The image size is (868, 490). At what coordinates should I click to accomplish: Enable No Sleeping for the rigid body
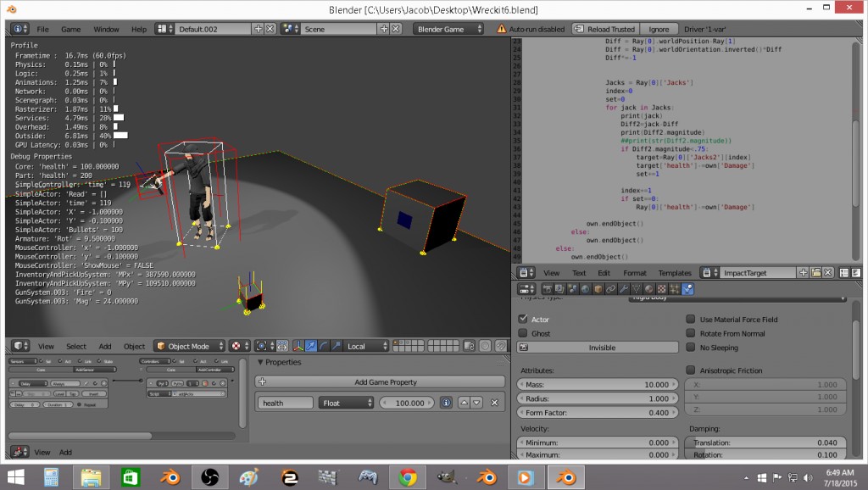click(690, 348)
